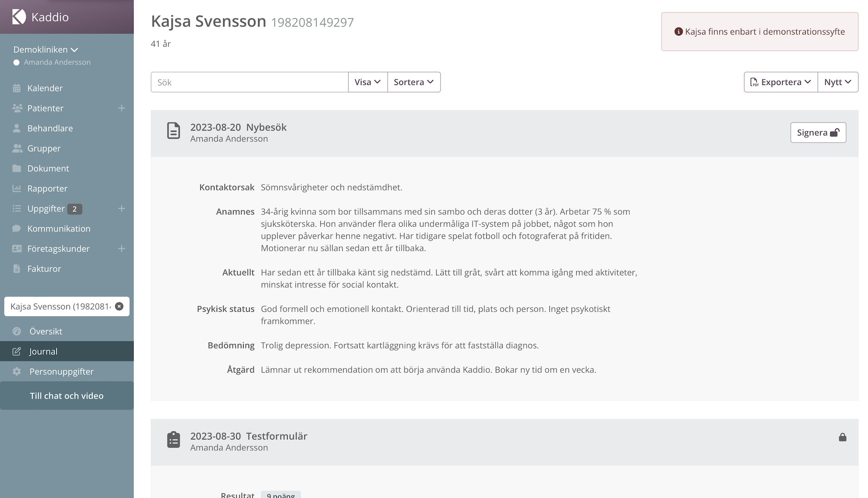Open the Exportera PDF dropdown
This screenshot has width=868, height=498.
pos(780,82)
